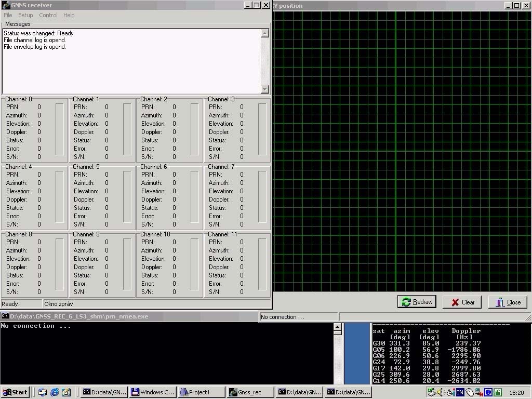The image size is (532, 399).
Task: Click the S/N value in Channel 4
Action: [x=39, y=224]
